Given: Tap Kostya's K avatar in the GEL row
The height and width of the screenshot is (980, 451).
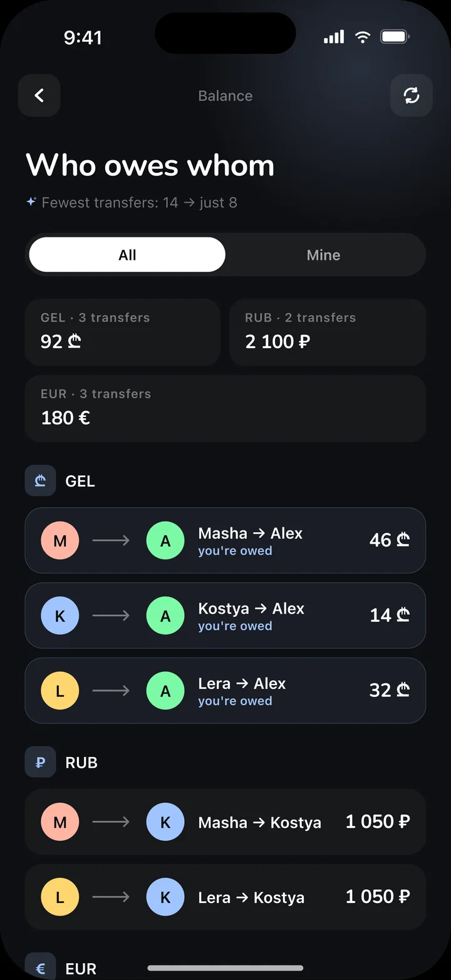Looking at the screenshot, I should coord(60,616).
